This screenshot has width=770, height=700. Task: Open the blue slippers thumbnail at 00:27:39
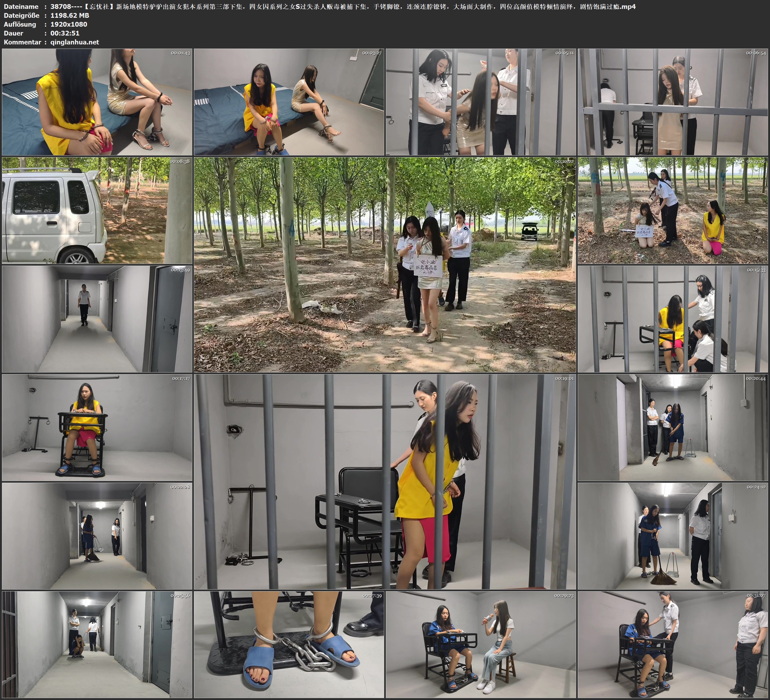pos(289,644)
